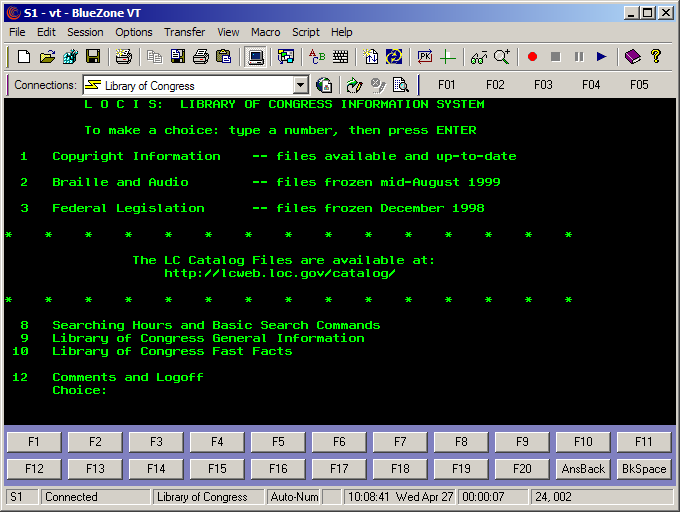Click the green crosshair cursor icon

(448, 57)
